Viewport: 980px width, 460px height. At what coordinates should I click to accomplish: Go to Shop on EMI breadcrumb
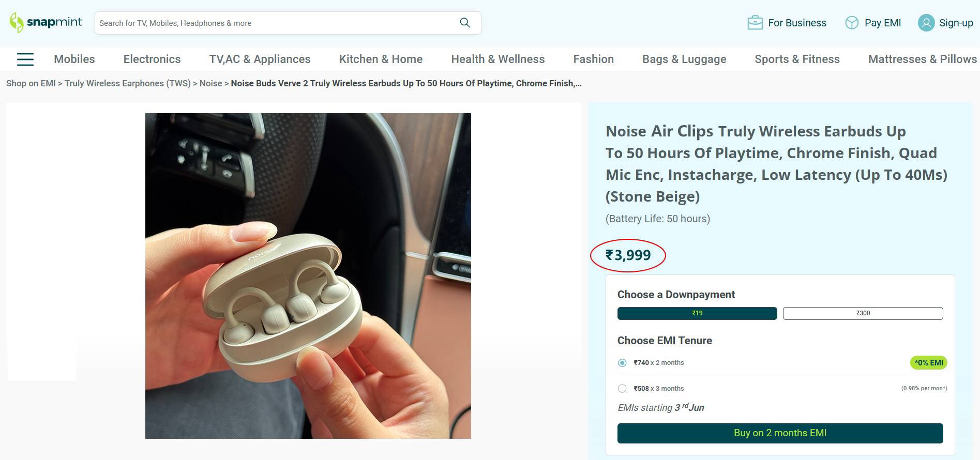(x=31, y=83)
